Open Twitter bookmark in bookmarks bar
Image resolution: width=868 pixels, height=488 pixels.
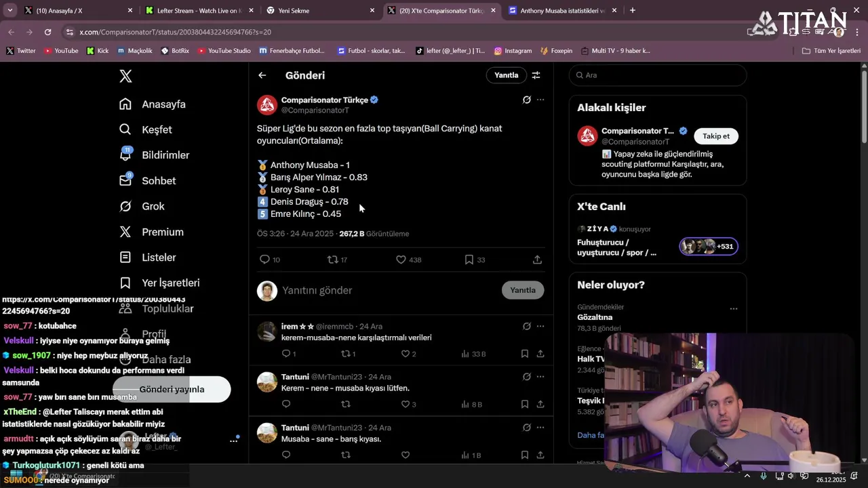[20, 51]
